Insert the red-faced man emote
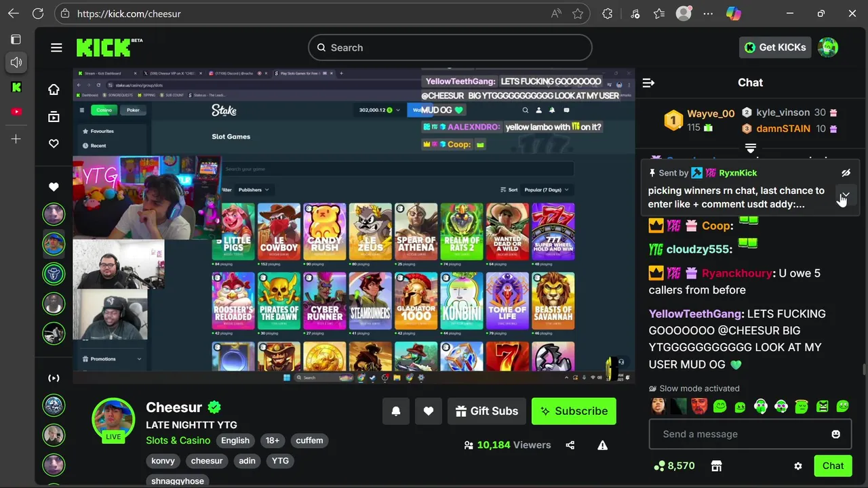This screenshot has width=868, height=488. pos(699,406)
